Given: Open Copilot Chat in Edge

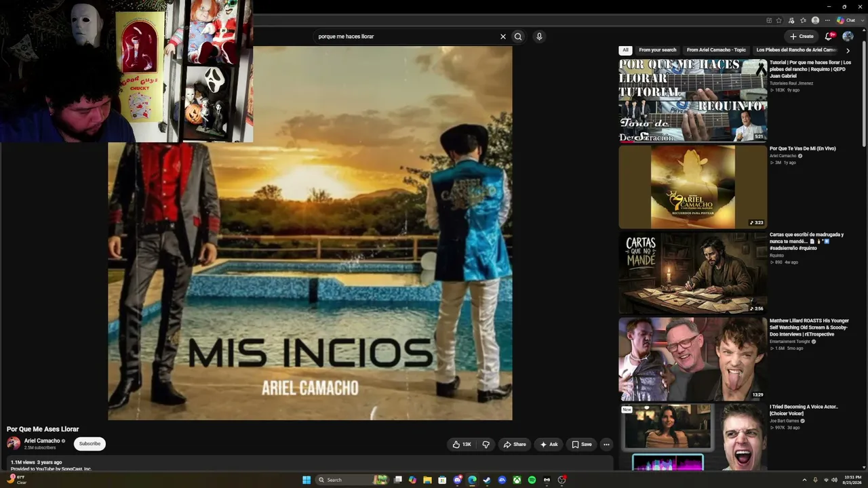Looking at the screenshot, I should [845, 20].
